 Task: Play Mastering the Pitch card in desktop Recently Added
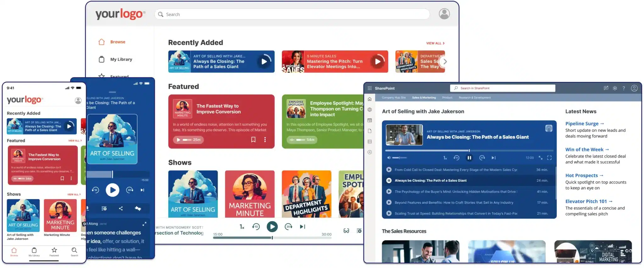click(378, 62)
